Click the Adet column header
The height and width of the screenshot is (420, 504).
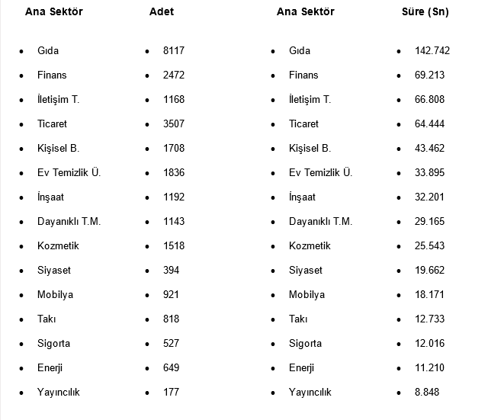[x=162, y=12]
